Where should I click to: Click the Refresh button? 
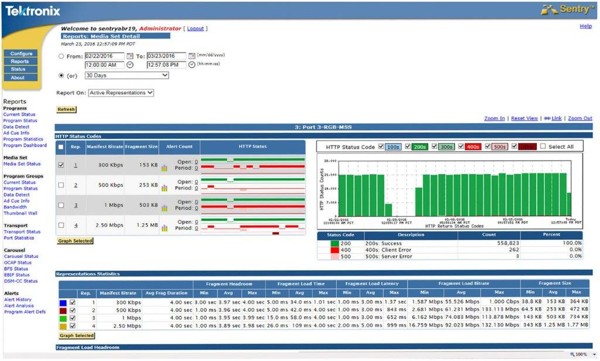click(67, 109)
